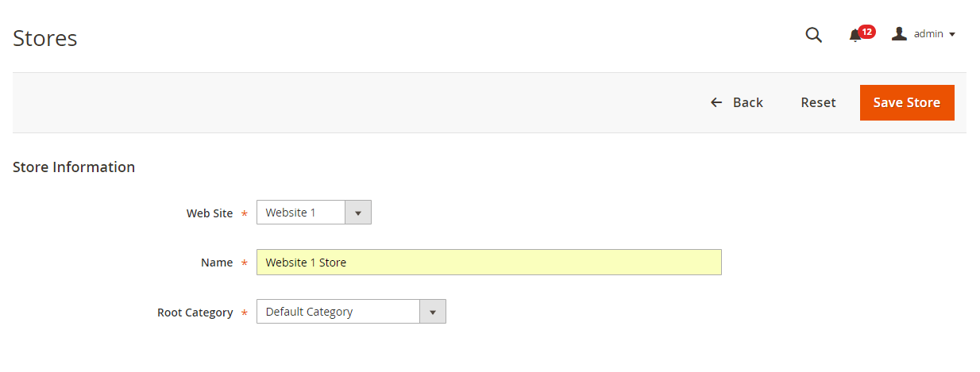Image resolution: width=980 pixels, height=372 pixels.
Task: Open the Root Category select box
Action: [x=338, y=312]
